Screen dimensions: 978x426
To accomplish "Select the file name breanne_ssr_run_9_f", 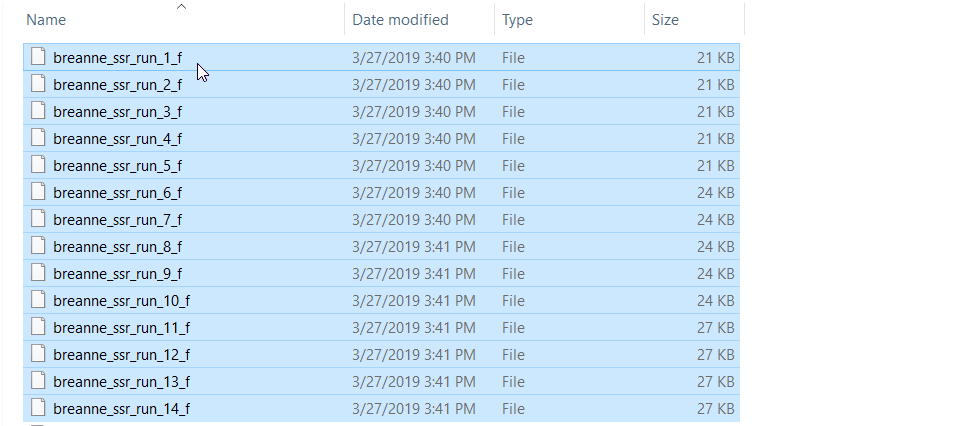I will click(117, 274).
